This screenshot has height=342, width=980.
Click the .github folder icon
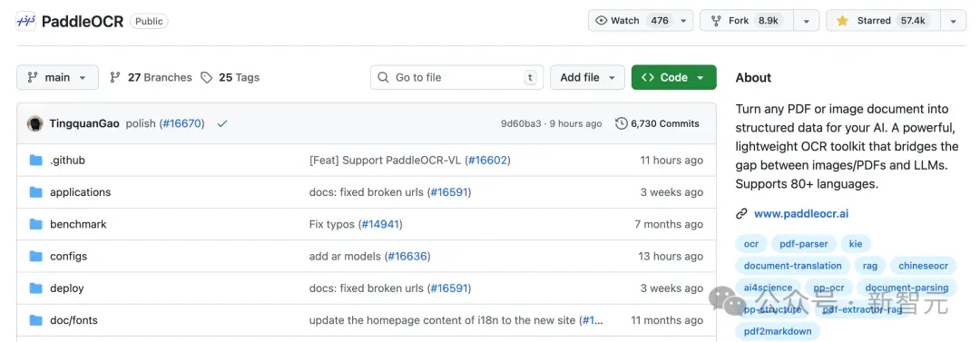[35, 161]
